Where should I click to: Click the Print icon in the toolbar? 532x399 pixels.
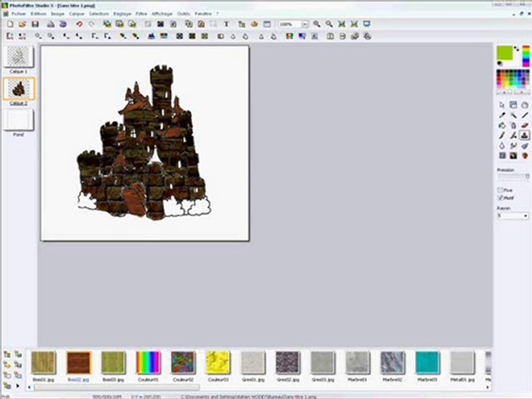point(51,24)
